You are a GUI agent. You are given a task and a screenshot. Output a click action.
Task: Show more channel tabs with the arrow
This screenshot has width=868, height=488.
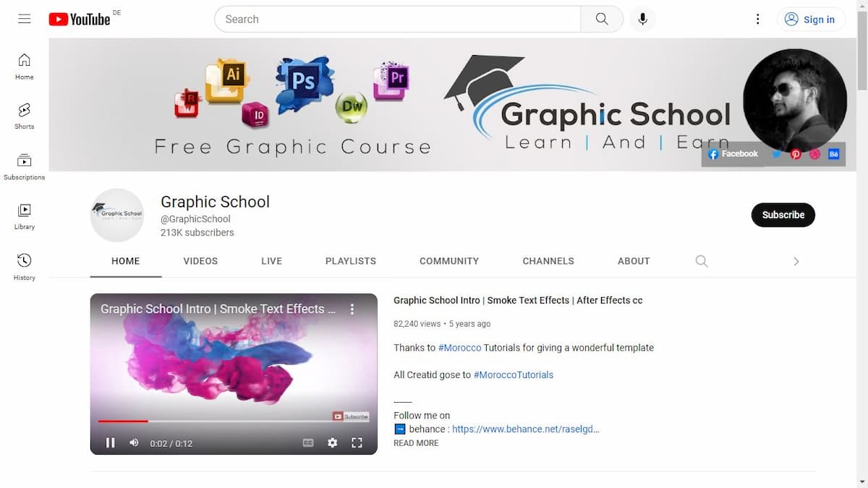pyautogui.click(x=796, y=261)
